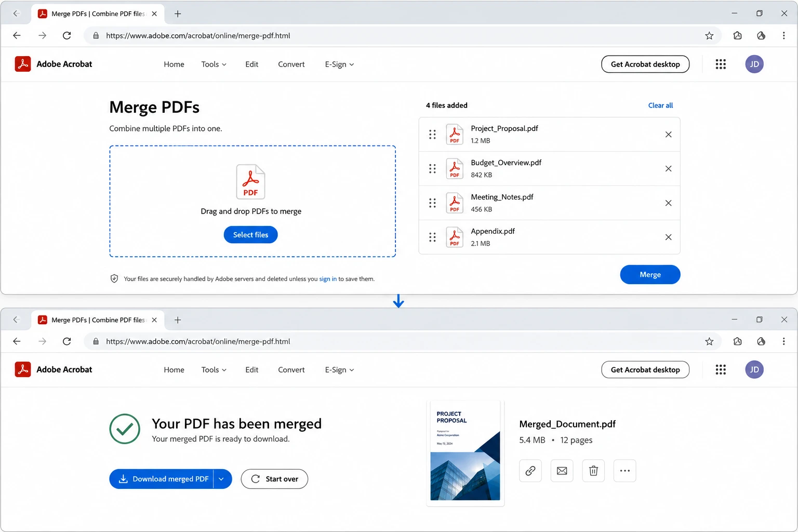Click the Merge button in upper window
This screenshot has height=532, width=798.
point(650,274)
